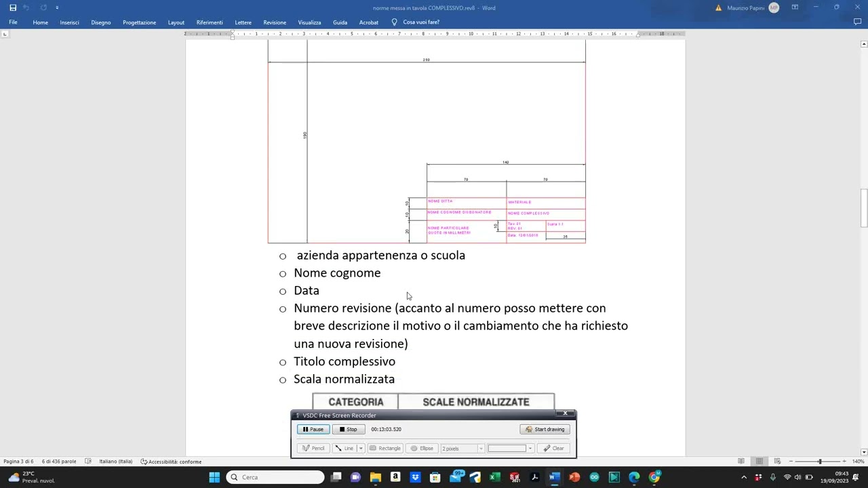Switch to Print Layout view icon
The image size is (868, 488).
coord(759,462)
